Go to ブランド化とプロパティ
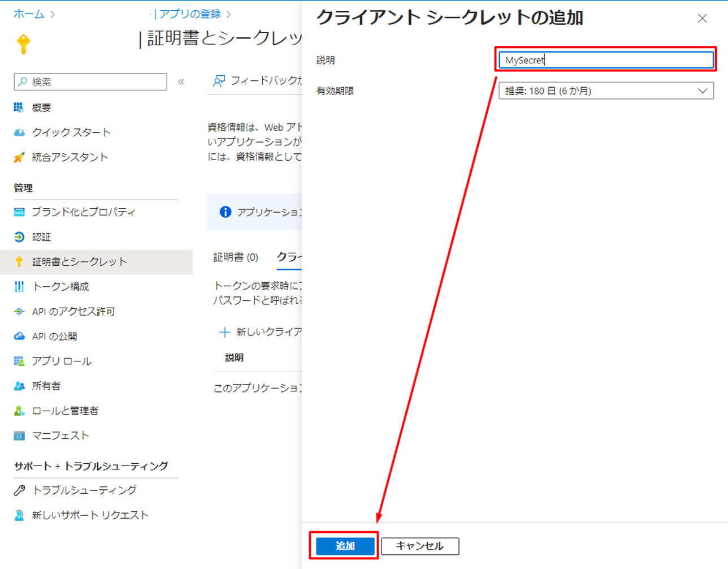Image resolution: width=728 pixels, height=569 pixels. tap(84, 212)
